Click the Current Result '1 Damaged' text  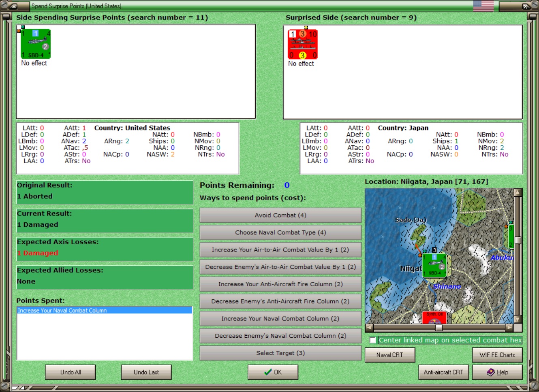click(x=38, y=225)
